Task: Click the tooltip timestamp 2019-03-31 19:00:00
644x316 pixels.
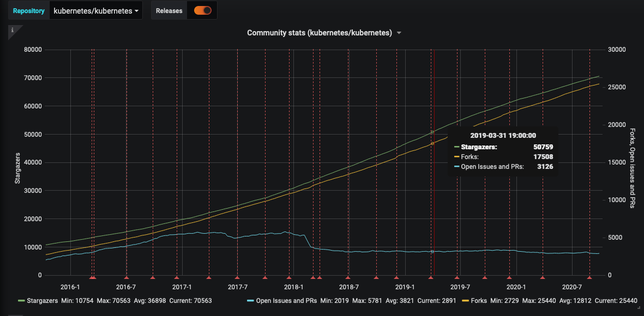Action: pos(503,135)
